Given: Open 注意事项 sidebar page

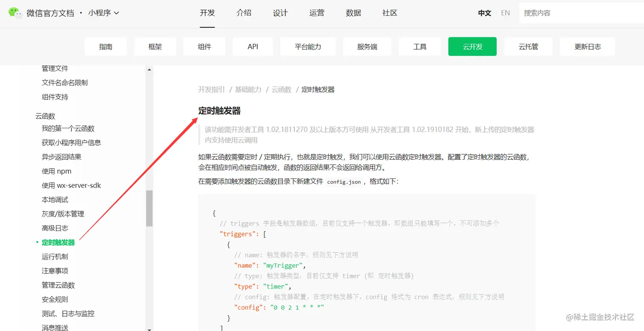Looking at the screenshot, I should (55, 271).
